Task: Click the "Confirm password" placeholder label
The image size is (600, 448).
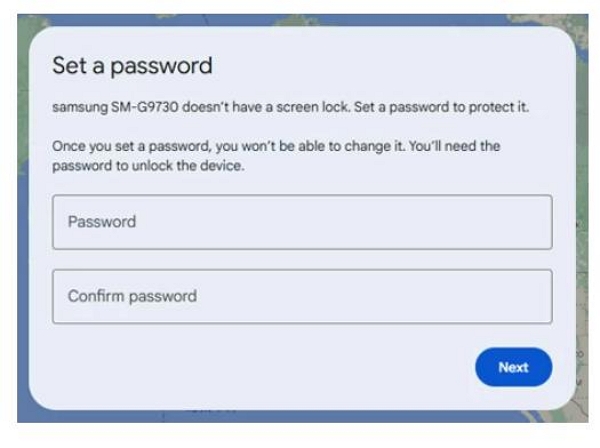Action: coord(132,296)
